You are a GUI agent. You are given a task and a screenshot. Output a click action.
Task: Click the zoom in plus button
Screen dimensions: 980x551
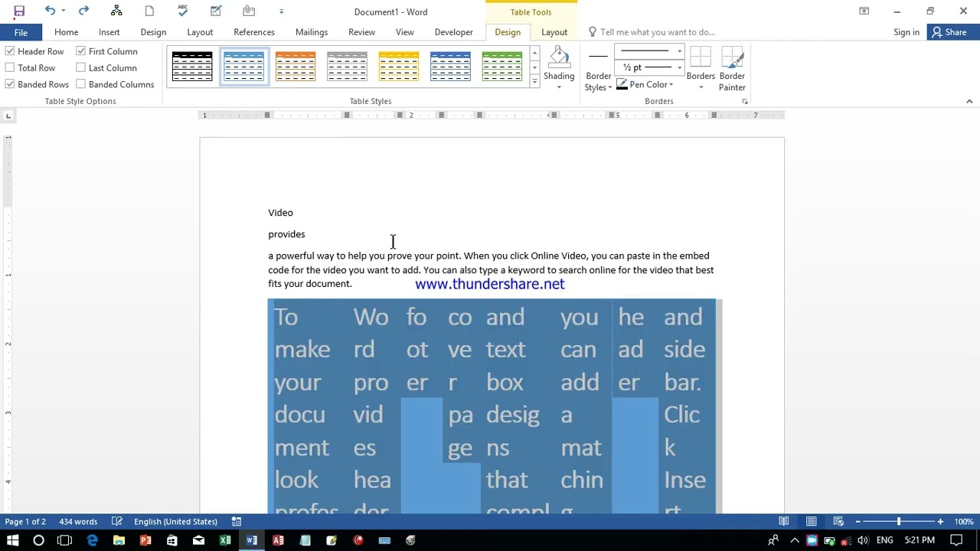pos(940,521)
